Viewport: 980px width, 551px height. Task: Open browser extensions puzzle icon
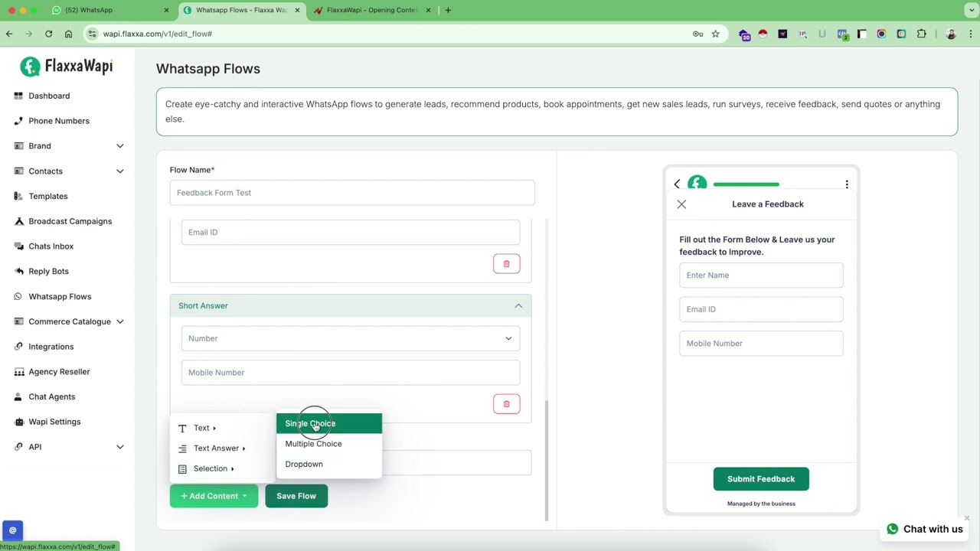pyautogui.click(x=921, y=34)
